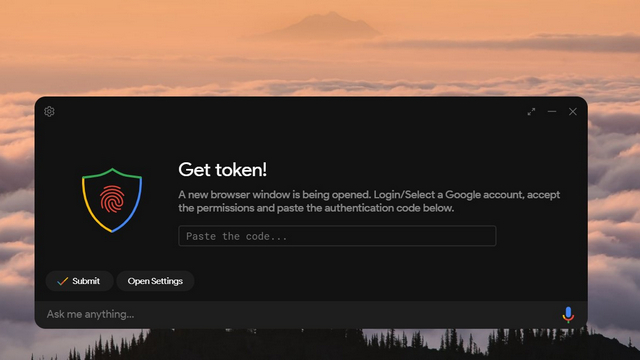Activate the microphone voice input icon

pyautogui.click(x=568, y=314)
